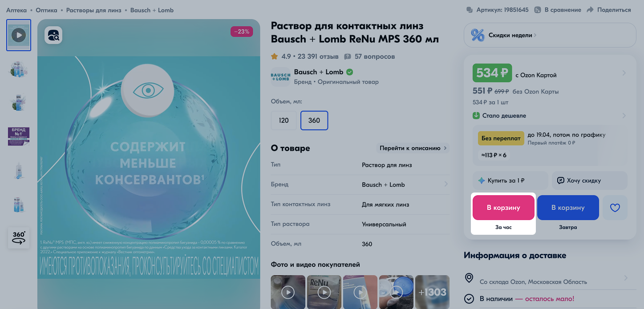This screenshot has width=644, height=309.
Task: Click the verified brand checkmark badge
Action: tap(350, 72)
